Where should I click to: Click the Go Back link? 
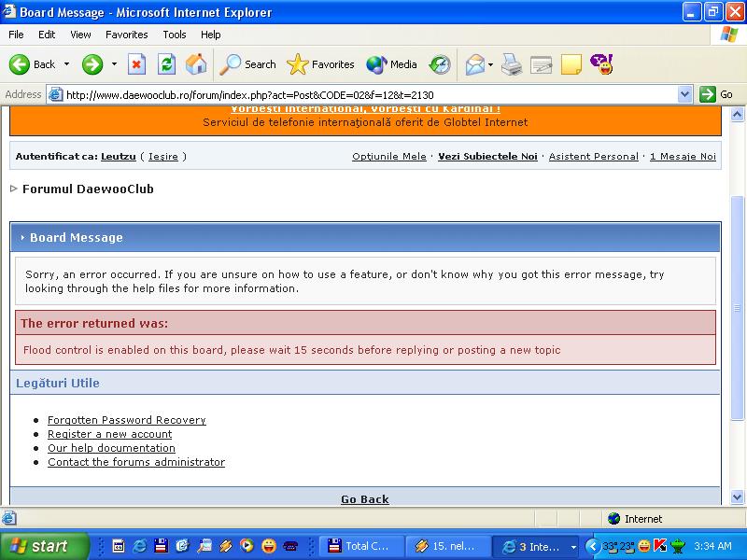pos(365,499)
